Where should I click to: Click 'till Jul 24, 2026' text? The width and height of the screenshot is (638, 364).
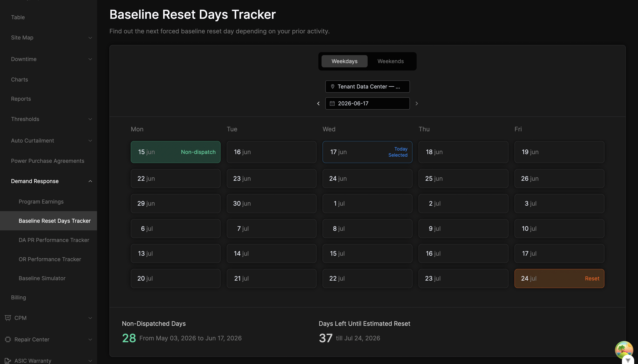[x=358, y=338]
